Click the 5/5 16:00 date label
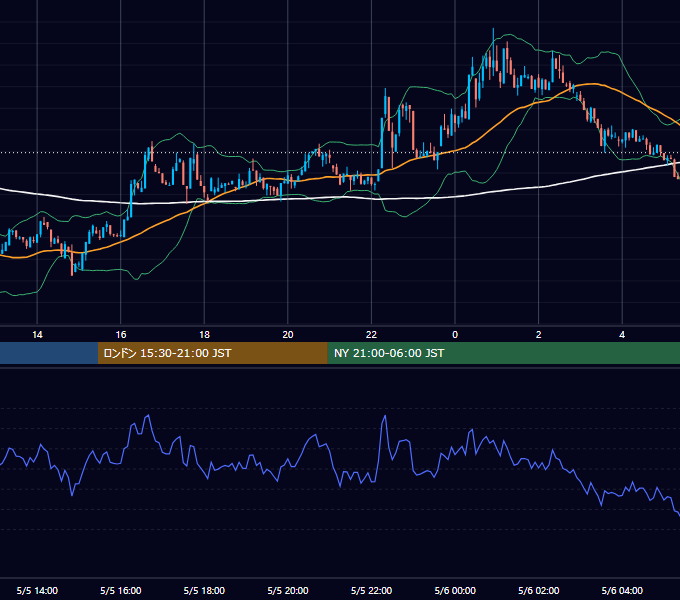The width and height of the screenshot is (680, 600). click(121, 591)
